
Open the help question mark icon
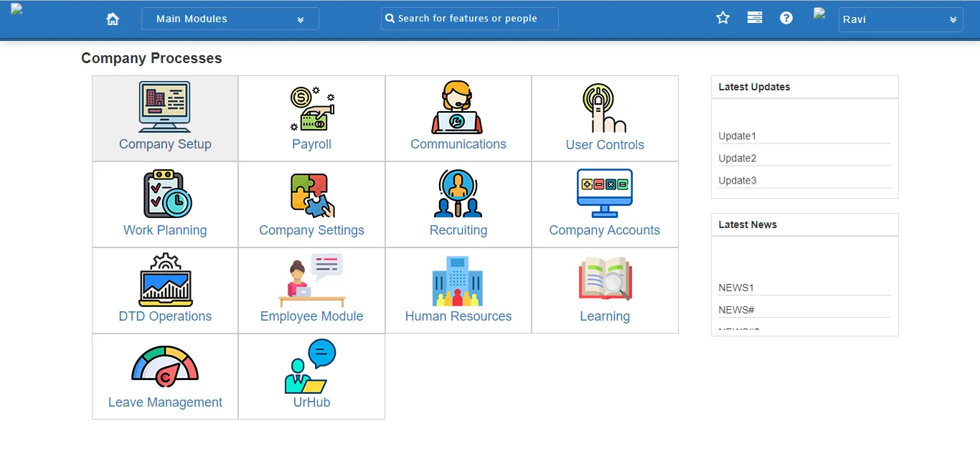(786, 17)
